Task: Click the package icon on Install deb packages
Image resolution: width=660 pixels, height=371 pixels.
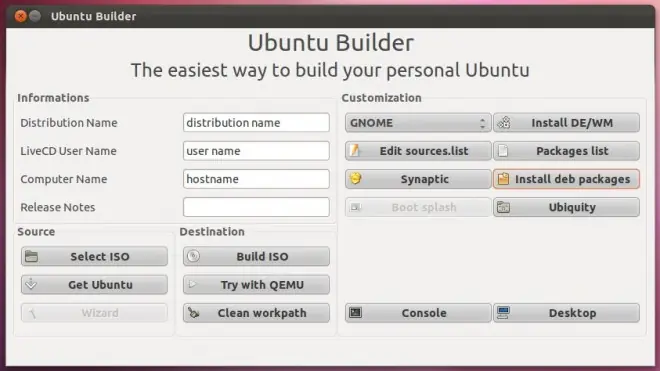Action: [x=503, y=179]
